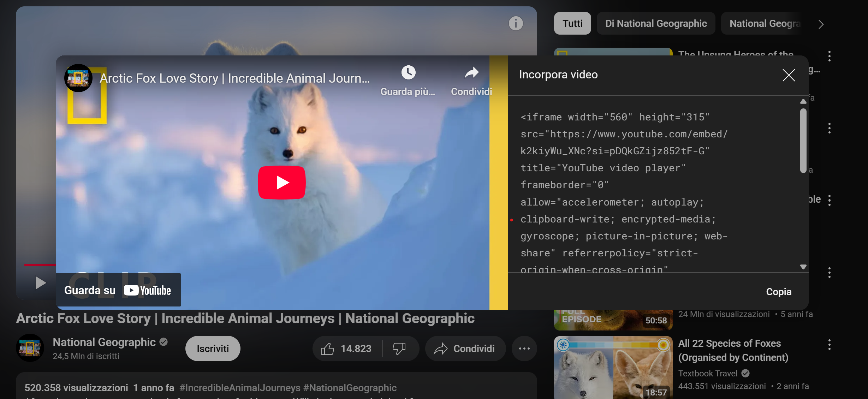Open All 22 Species of Foxes title
The image size is (868, 399).
733,350
